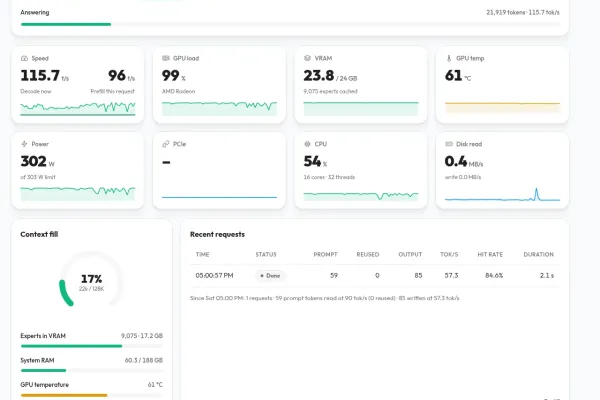The height and width of the screenshot is (400, 600).
Task: Click the Answering progress bar
Action: [290, 24]
